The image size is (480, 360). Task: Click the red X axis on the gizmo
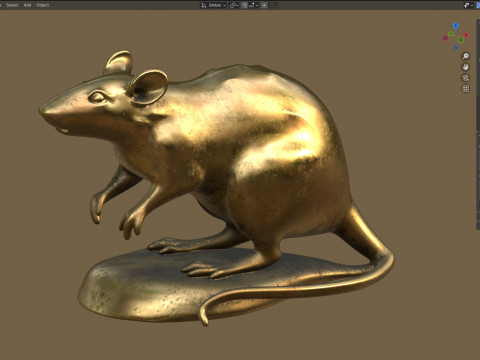[x=466, y=35]
